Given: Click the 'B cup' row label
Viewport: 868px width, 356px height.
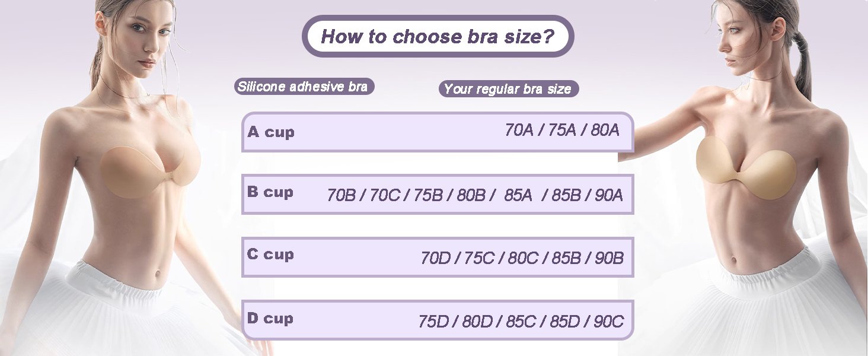Looking at the screenshot, I should click(270, 192).
